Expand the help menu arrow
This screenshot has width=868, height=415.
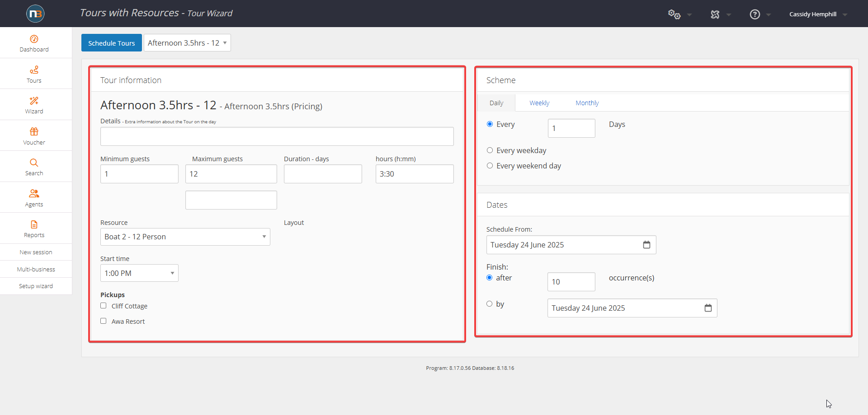pos(769,15)
